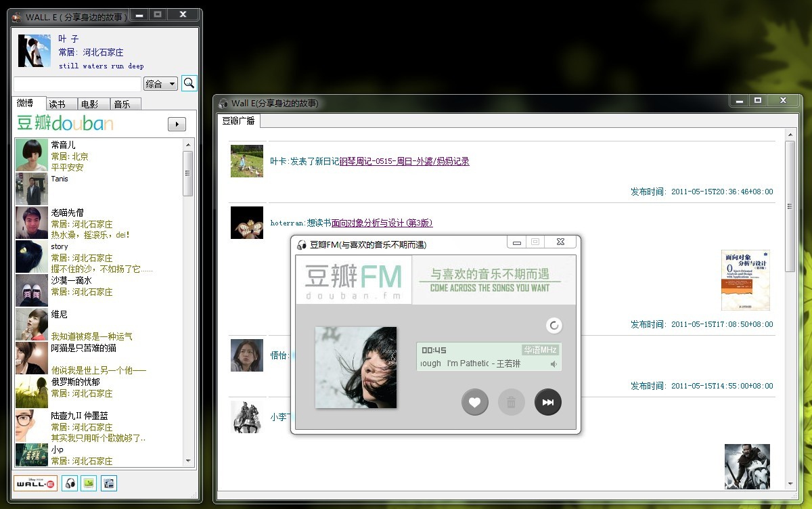Click the knight-on-horse movie poster thumbnail

pos(748,466)
